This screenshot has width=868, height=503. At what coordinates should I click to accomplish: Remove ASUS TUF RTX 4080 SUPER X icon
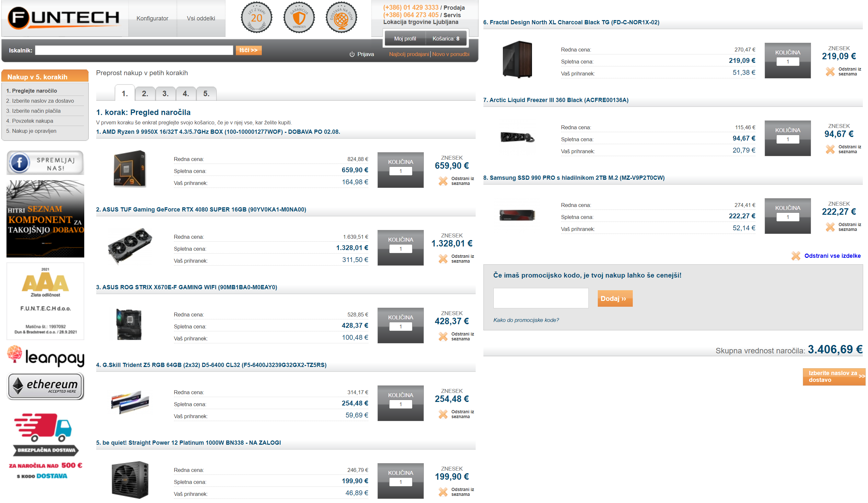click(443, 258)
